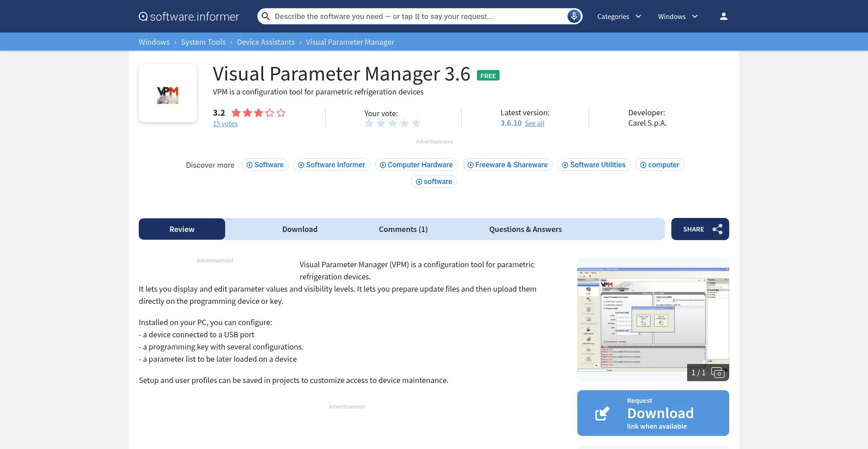This screenshot has width=868, height=449.
Task: Activate the microphone voice search button
Action: [574, 16]
